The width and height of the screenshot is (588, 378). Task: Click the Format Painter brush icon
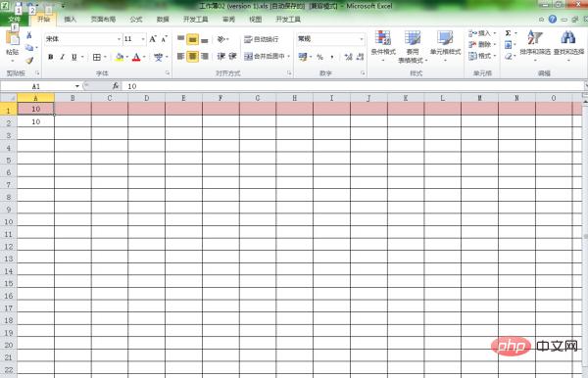point(29,61)
